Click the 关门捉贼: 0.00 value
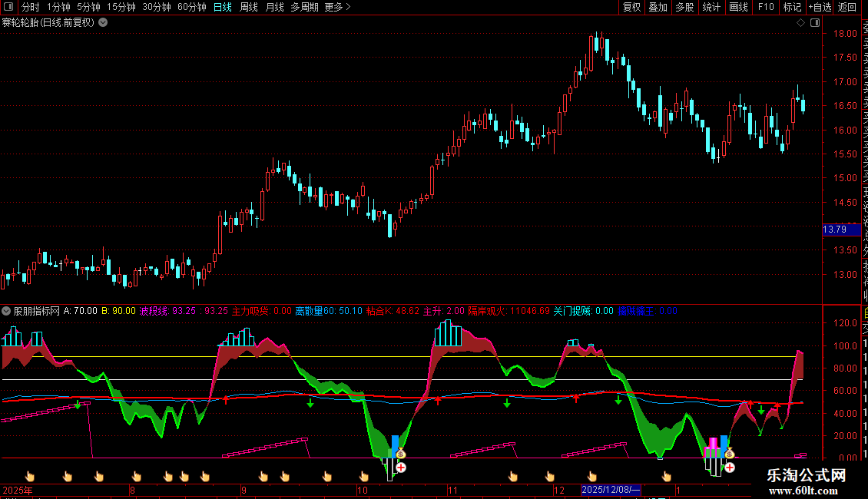Viewport: 868px width, 499px height. [x=584, y=311]
